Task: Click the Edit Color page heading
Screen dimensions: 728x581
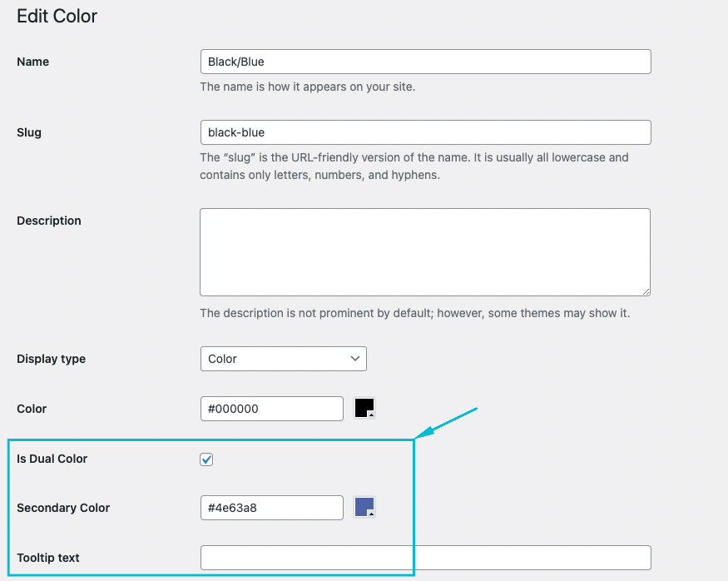Action: (x=57, y=16)
